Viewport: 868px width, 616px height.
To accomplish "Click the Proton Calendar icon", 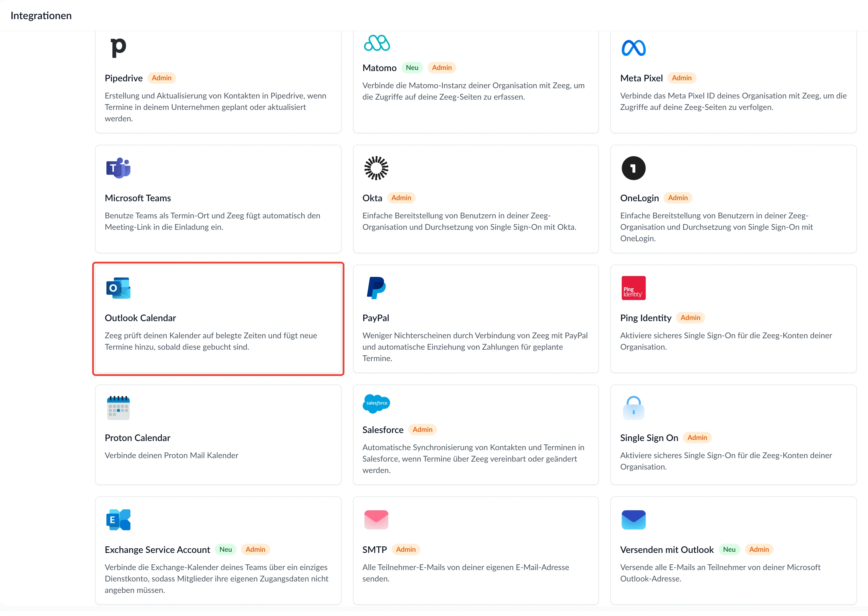I will (118, 408).
